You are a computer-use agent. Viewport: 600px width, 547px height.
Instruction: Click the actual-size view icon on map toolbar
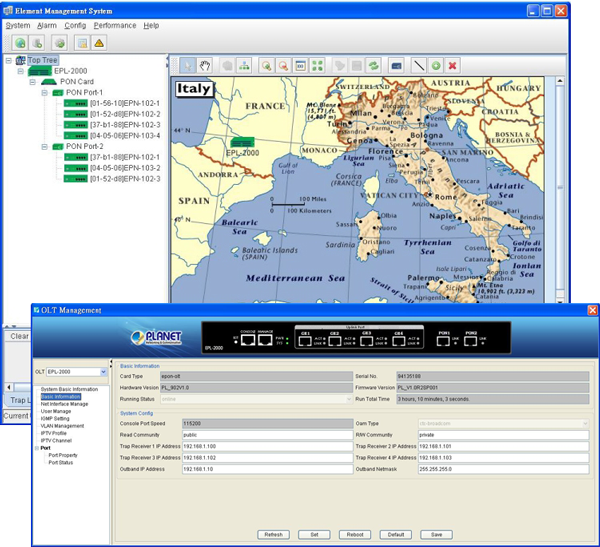[x=300, y=66]
